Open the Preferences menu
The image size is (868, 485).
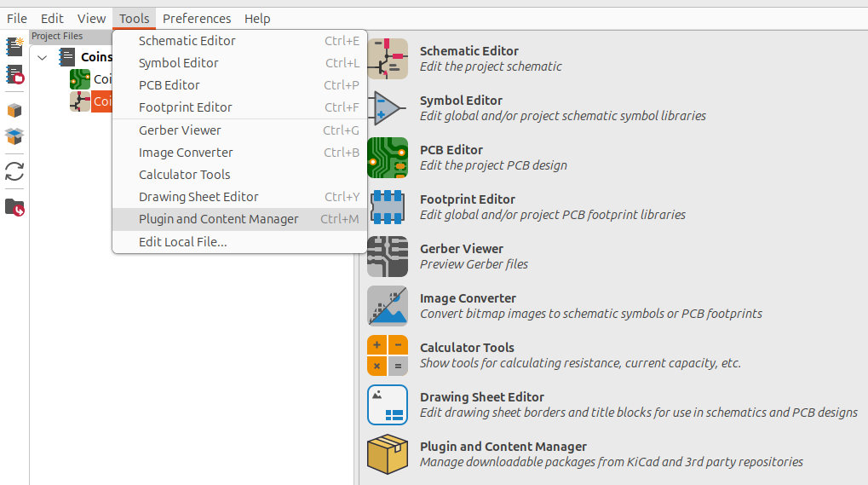tap(197, 18)
